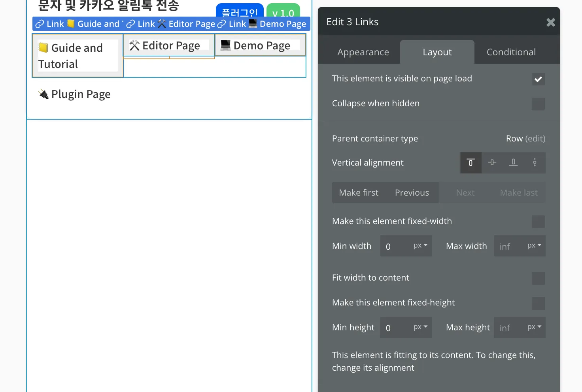
Task: Click the Next order button
Action: 465,193
